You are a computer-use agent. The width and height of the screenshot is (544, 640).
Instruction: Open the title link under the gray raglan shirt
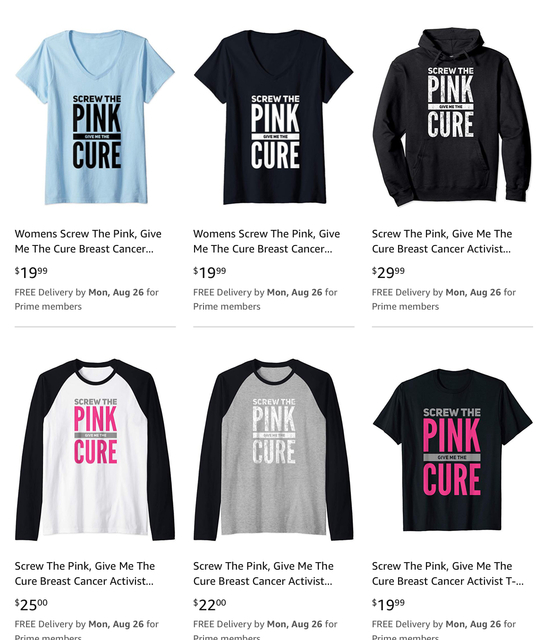pyautogui.click(x=263, y=573)
